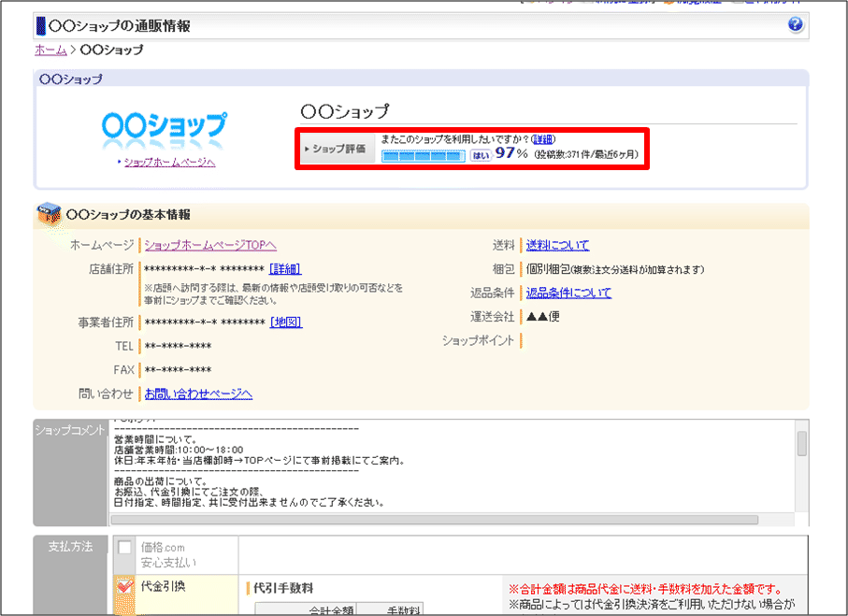
Task: Click the TEL number value
Action: pyautogui.click(x=178, y=346)
